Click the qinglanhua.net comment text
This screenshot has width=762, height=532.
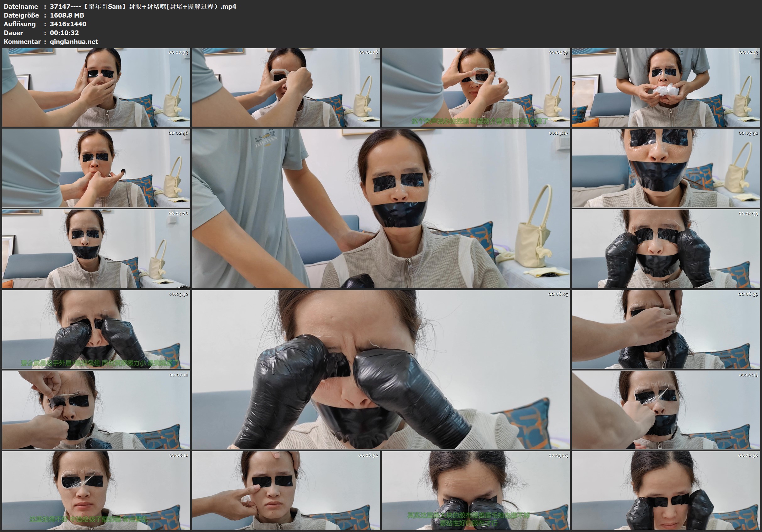coord(74,42)
